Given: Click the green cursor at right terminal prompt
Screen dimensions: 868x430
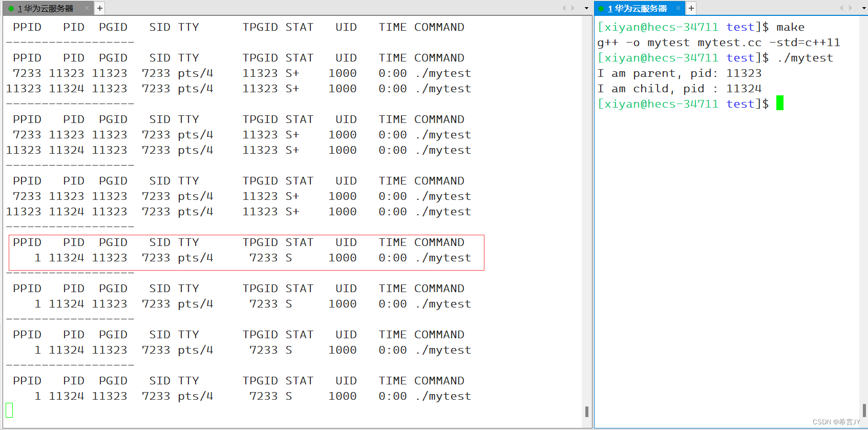Looking at the screenshot, I should 780,103.
